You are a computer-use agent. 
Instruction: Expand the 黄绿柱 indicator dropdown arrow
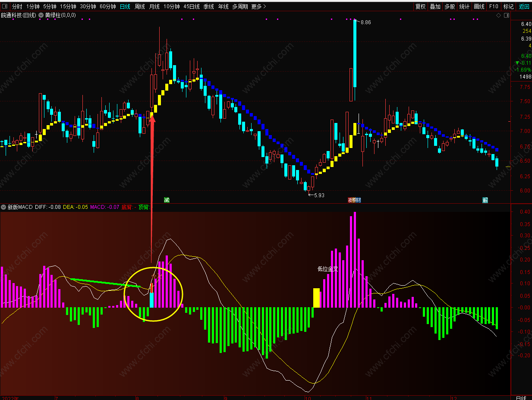coord(41,15)
